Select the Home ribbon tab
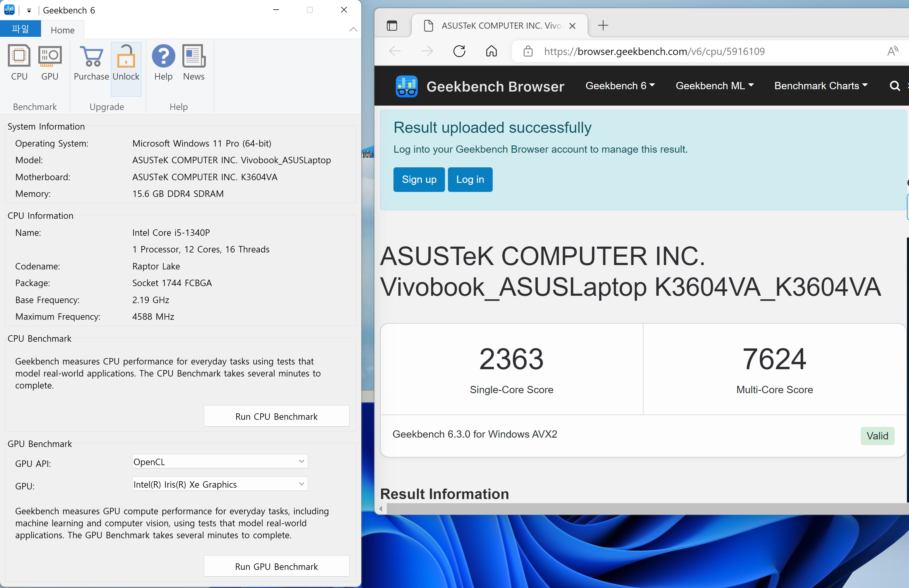Viewport: 909px width, 588px height. pos(62,30)
